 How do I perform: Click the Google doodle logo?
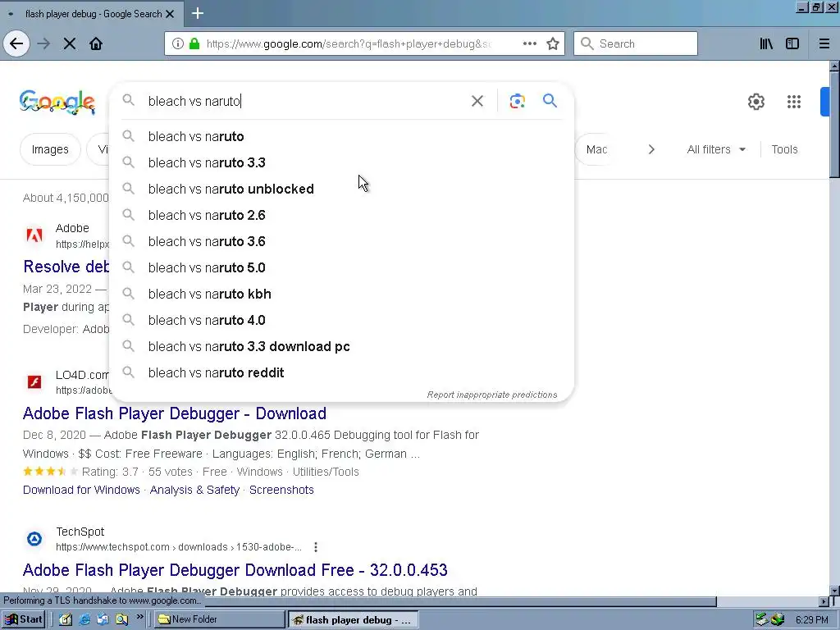57,101
